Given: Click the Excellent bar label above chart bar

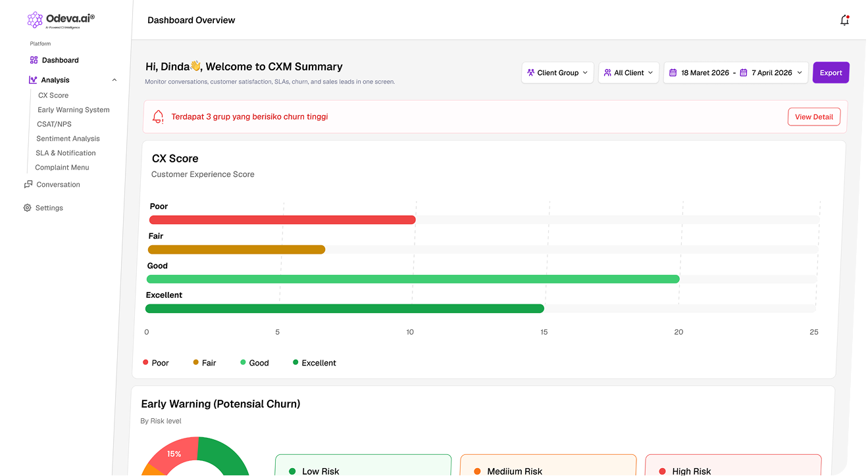Looking at the screenshot, I should pos(164,295).
